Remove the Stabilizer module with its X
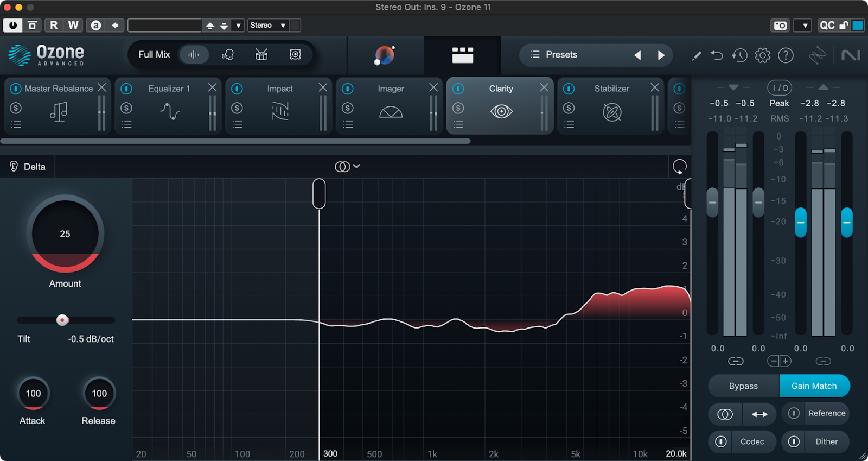Screen dimensions: 868x461 tap(655, 87)
